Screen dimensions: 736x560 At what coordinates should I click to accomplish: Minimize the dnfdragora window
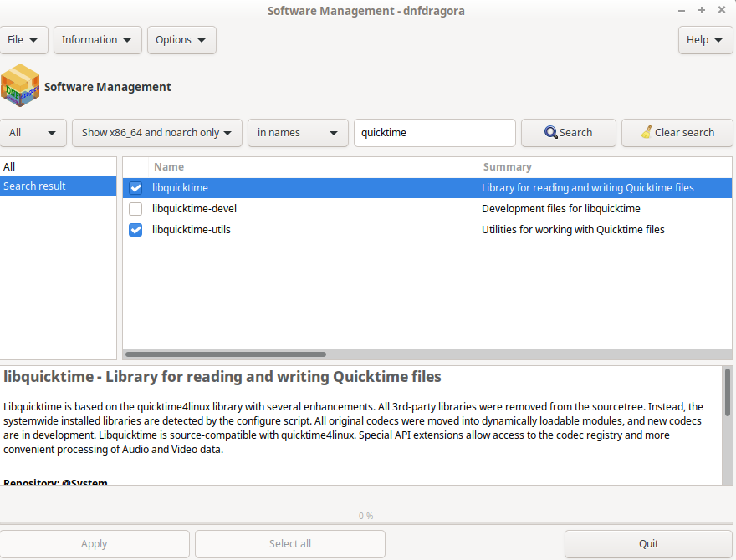682,10
